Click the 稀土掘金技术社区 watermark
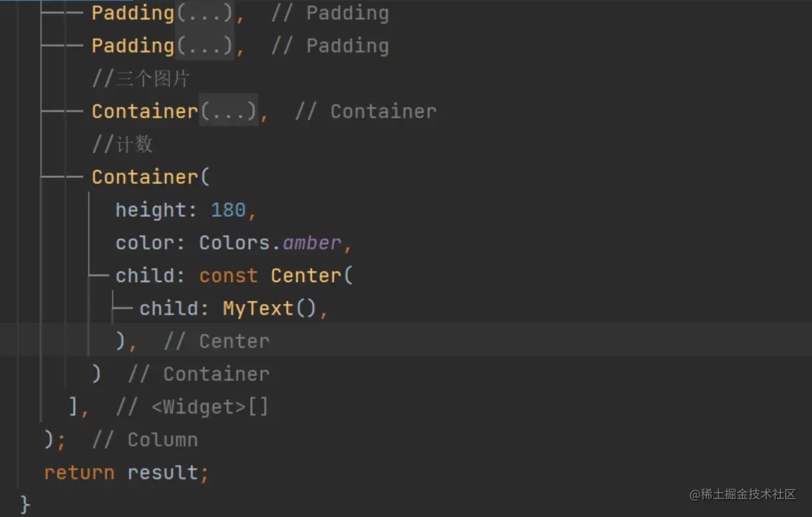Image resolution: width=812 pixels, height=517 pixels. point(742,494)
